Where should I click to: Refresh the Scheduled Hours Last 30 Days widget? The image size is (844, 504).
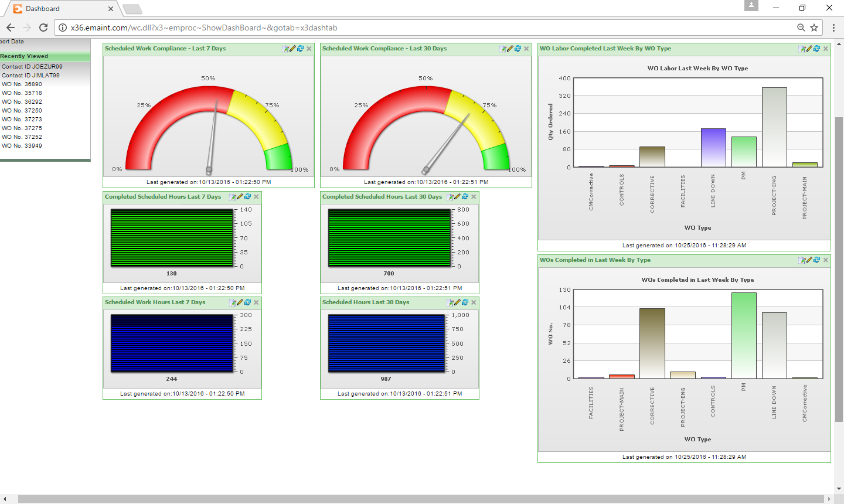[x=465, y=302]
